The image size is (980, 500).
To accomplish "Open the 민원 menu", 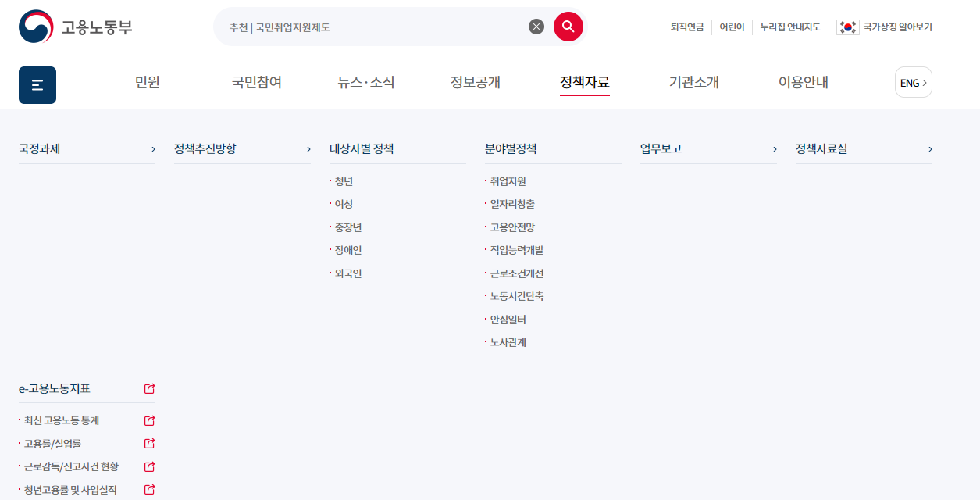I will [x=148, y=82].
